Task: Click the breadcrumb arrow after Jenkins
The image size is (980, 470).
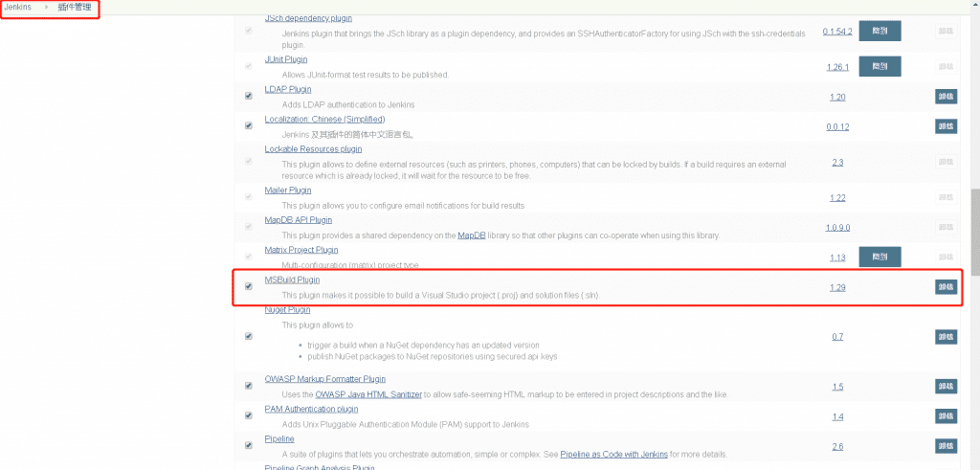Action: [x=46, y=7]
